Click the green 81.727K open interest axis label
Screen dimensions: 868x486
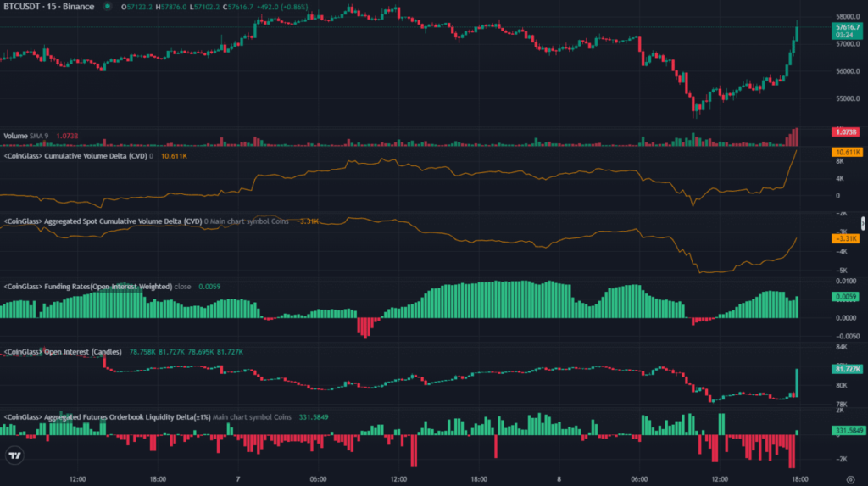[x=847, y=369]
